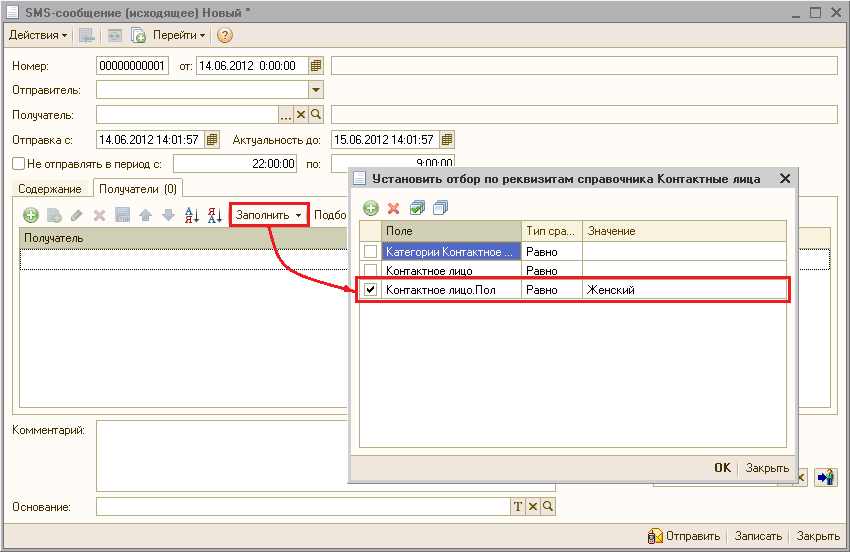Expand the Отправитель dropdown
Image resolution: width=850 pixels, height=552 pixels.
(x=316, y=89)
